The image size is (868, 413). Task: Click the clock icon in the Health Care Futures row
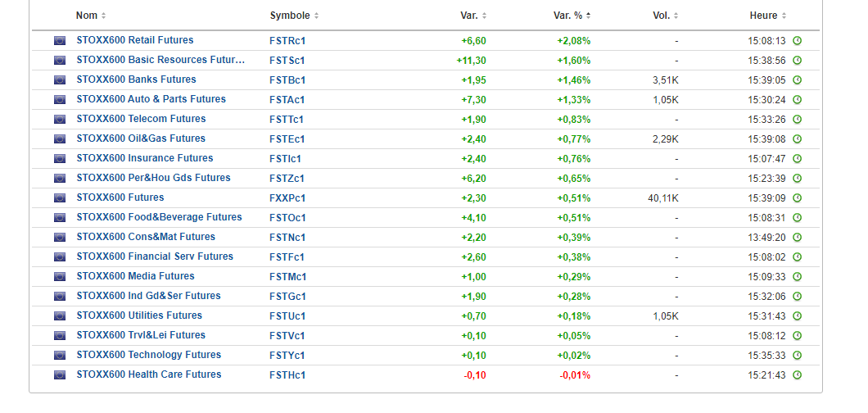tap(797, 374)
